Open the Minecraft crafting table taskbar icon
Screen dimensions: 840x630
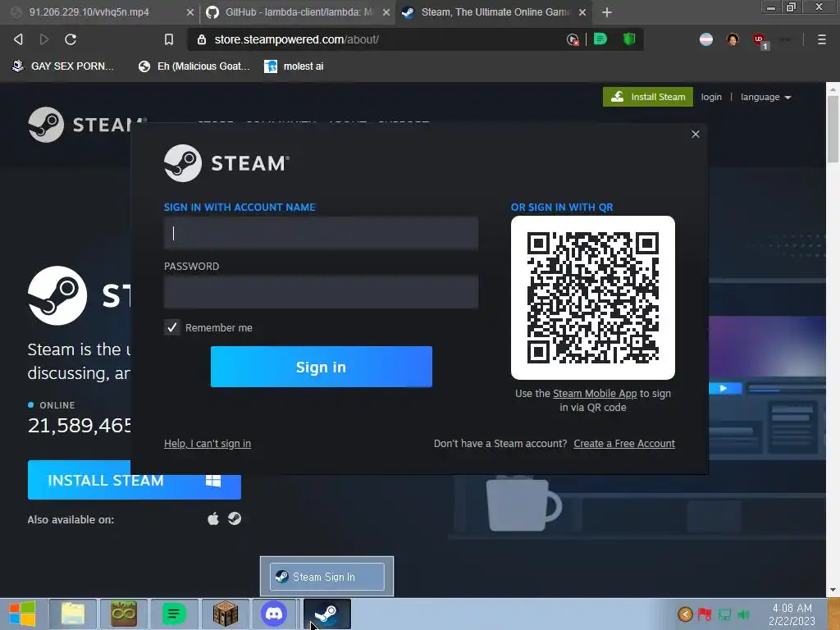click(226, 614)
